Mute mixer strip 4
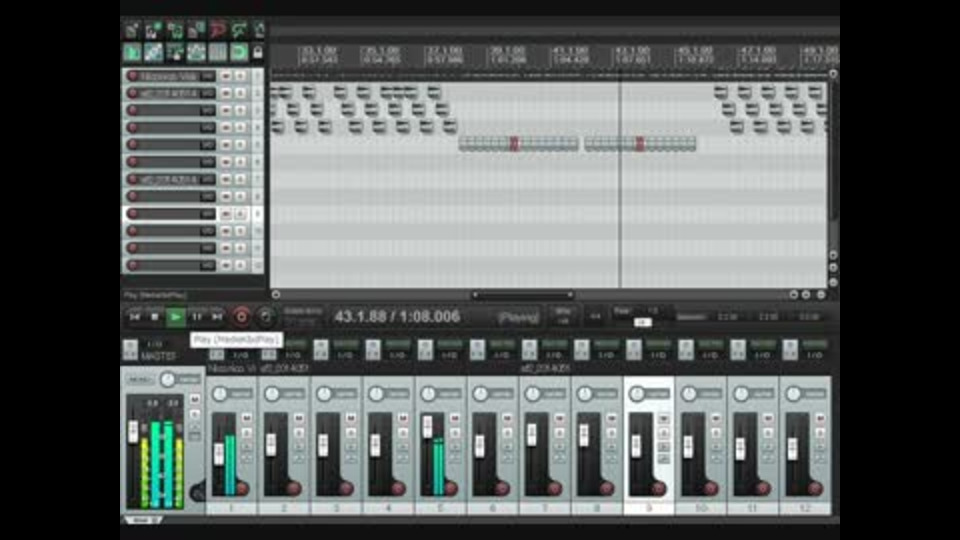The image size is (960, 540). pyautogui.click(x=403, y=418)
